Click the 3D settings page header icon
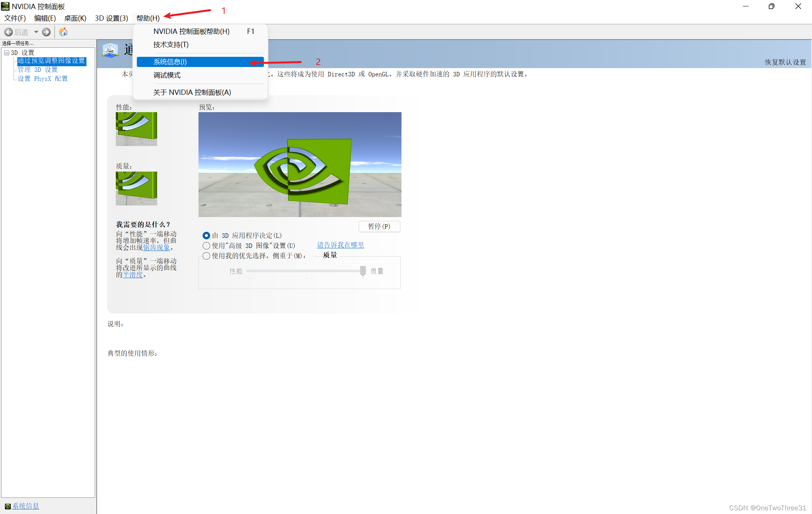Screen dimensions: 812x514 pos(111,50)
